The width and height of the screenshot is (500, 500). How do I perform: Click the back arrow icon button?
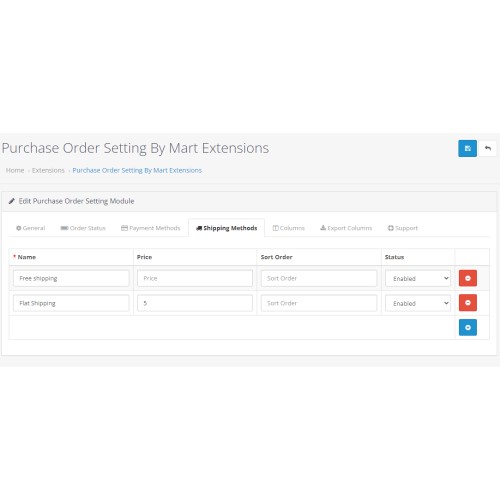click(488, 148)
